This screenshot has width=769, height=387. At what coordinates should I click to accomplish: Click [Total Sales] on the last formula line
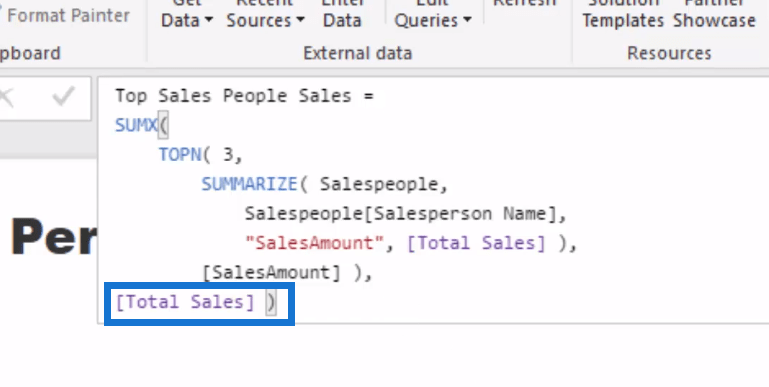click(185, 302)
